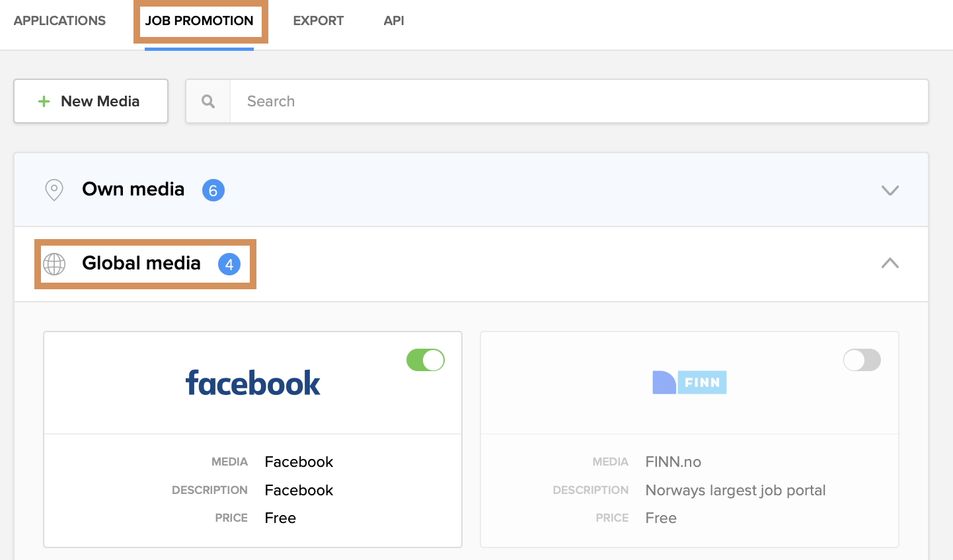Click the FINN logo on the media card
The image size is (953, 560).
tap(689, 382)
